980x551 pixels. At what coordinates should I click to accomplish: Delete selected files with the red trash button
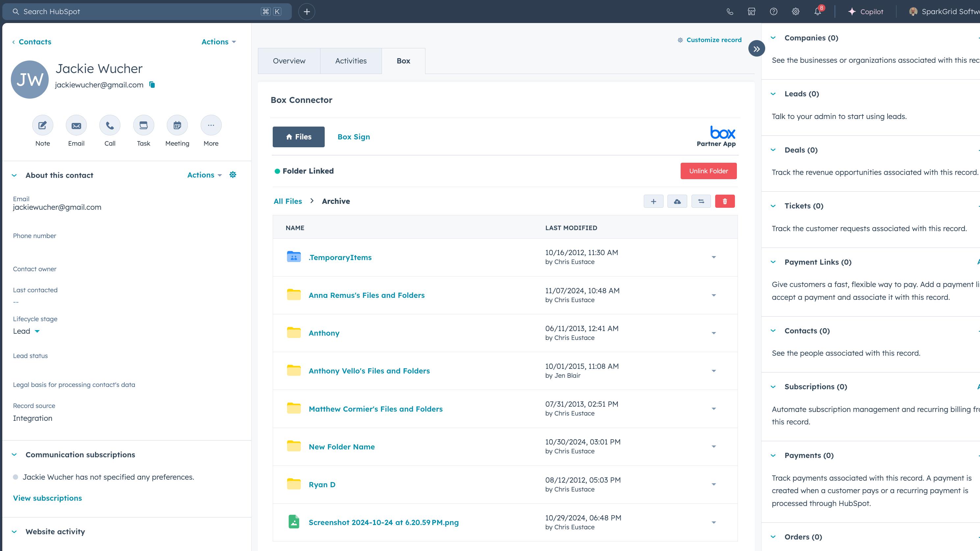pos(725,201)
